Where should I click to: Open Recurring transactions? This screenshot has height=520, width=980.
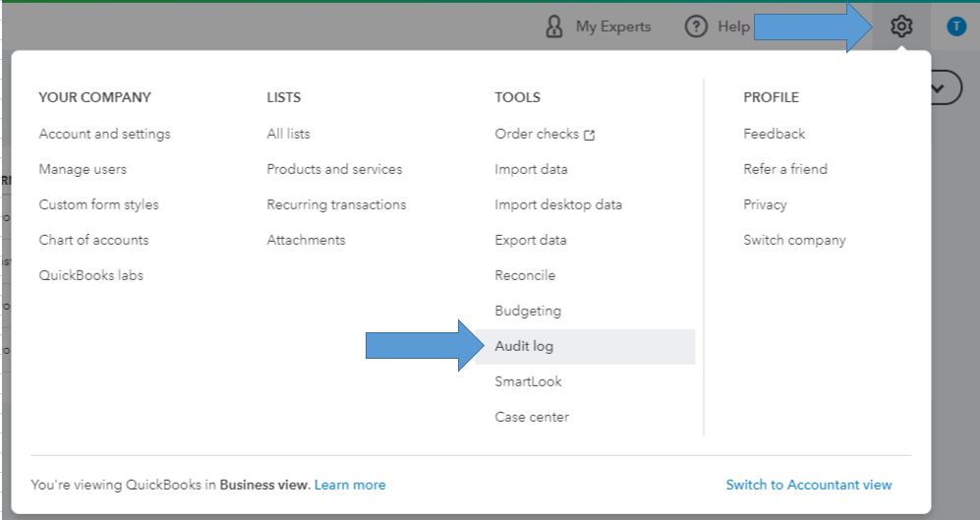pos(336,204)
